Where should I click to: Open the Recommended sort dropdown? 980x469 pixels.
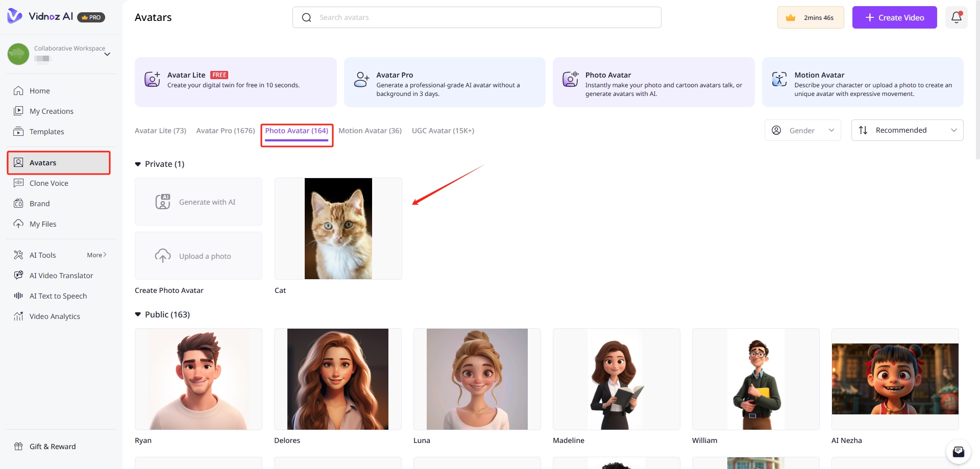click(907, 131)
